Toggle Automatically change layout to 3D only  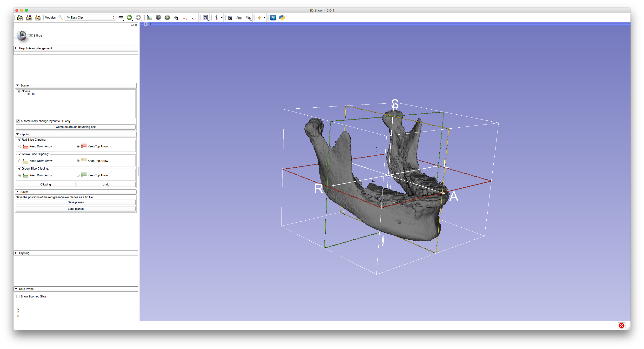coord(18,121)
